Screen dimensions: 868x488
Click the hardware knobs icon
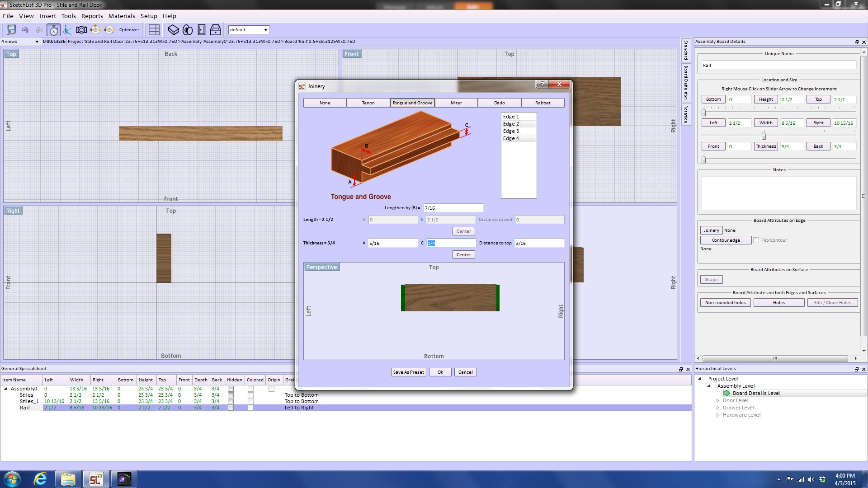pos(188,30)
